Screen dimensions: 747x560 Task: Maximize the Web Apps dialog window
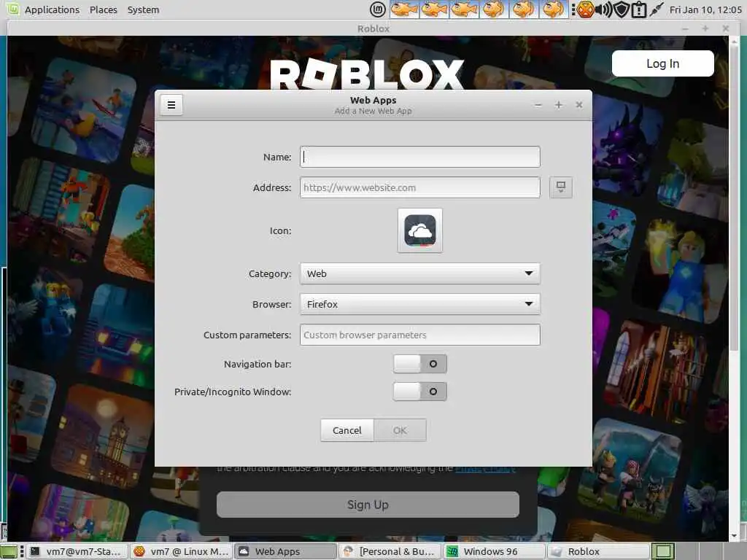[558, 105]
